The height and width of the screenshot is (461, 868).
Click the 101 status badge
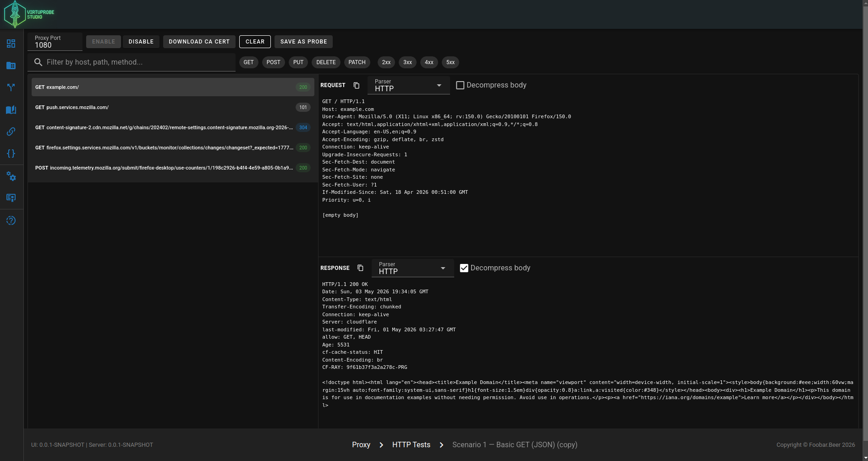pos(303,107)
